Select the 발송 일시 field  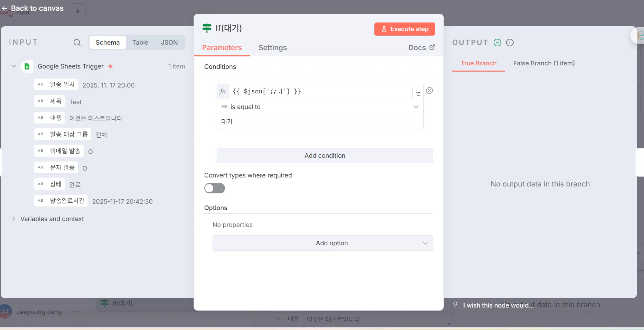click(x=56, y=84)
